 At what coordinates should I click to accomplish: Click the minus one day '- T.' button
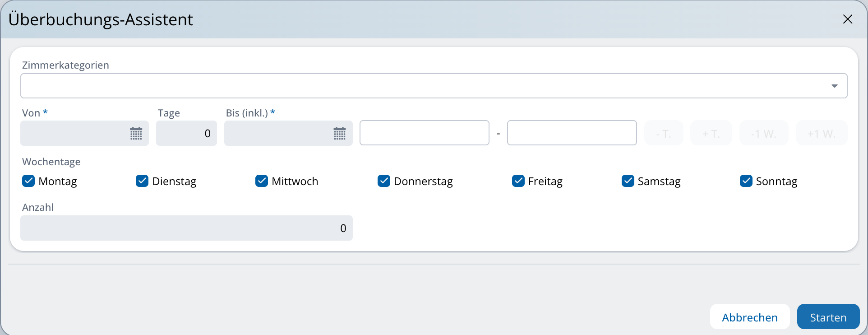click(x=664, y=134)
